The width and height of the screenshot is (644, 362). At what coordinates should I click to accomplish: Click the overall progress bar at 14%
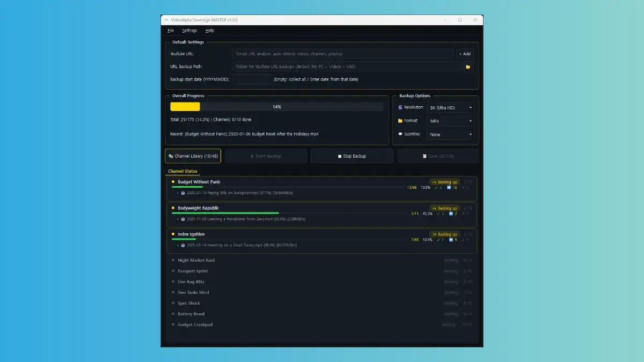click(x=277, y=107)
